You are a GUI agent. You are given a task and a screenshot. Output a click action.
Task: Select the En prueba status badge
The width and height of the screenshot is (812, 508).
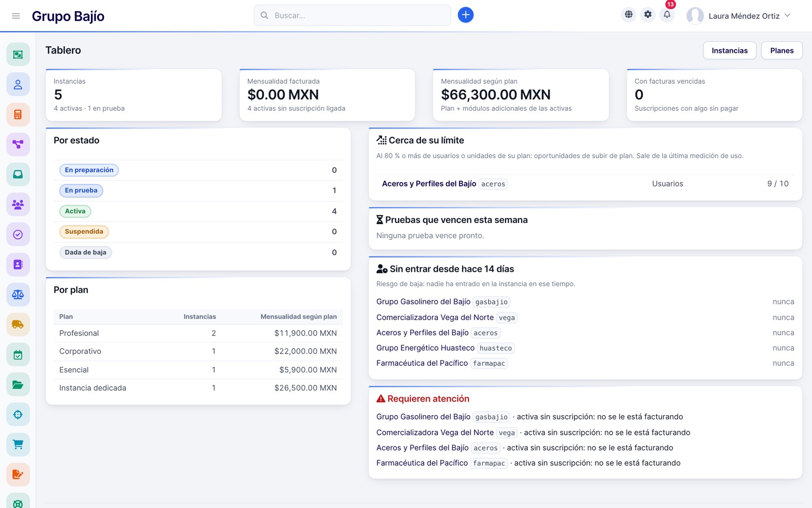point(81,190)
